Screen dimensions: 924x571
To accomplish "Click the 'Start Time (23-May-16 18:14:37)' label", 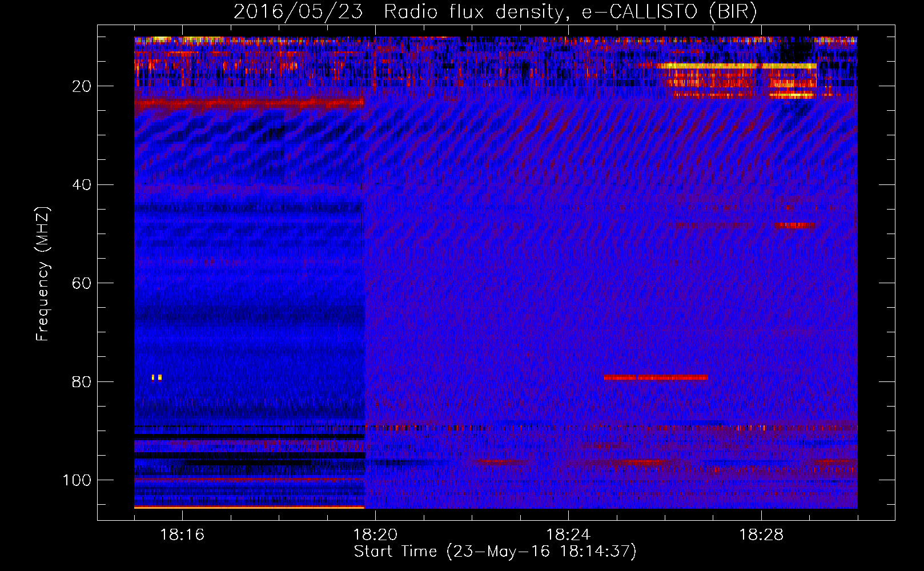I will point(495,552).
